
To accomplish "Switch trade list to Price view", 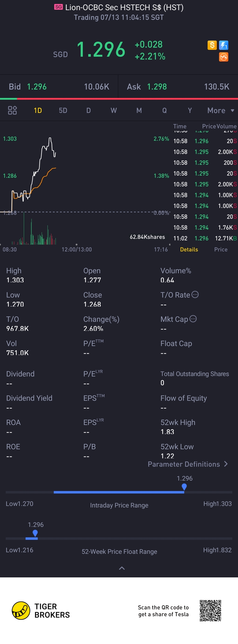I will [x=221, y=249].
